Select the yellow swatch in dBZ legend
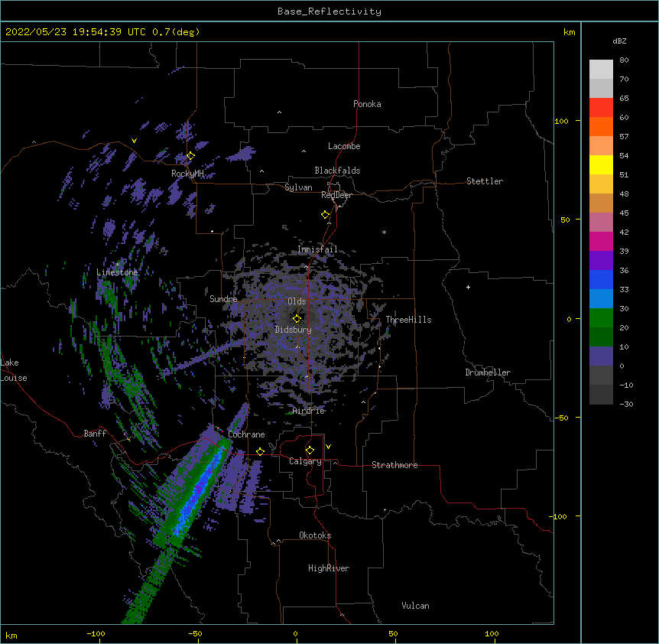This screenshot has width=659, height=644. tap(601, 164)
